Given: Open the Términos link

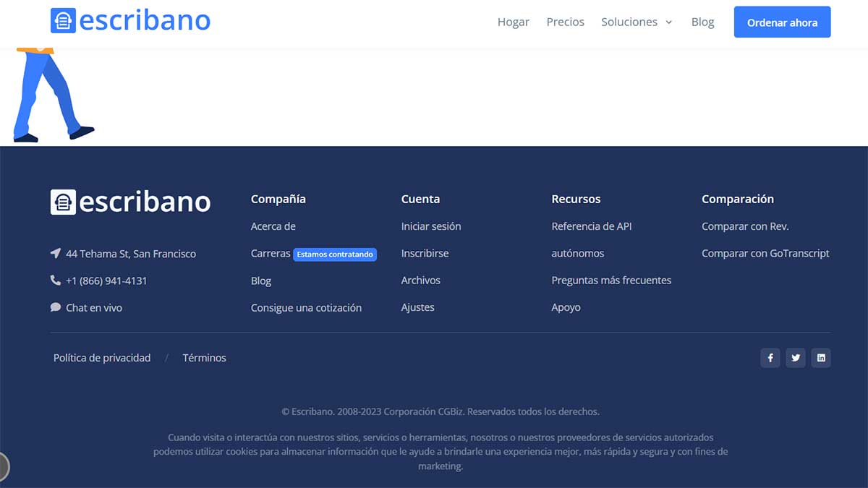Looking at the screenshot, I should point(204,358).
